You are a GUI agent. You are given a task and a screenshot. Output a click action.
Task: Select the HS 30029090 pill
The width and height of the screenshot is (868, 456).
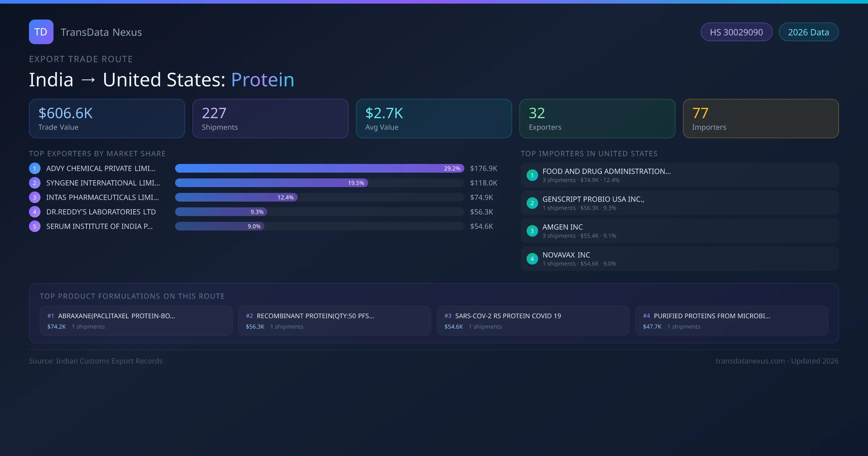pyautogui.click(x=736, y=32)
